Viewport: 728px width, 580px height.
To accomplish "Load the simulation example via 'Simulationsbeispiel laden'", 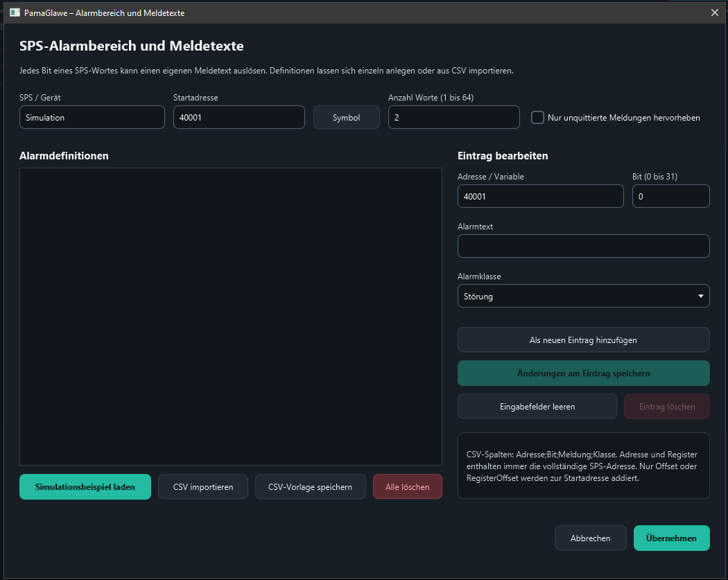I will coord(85,486).
